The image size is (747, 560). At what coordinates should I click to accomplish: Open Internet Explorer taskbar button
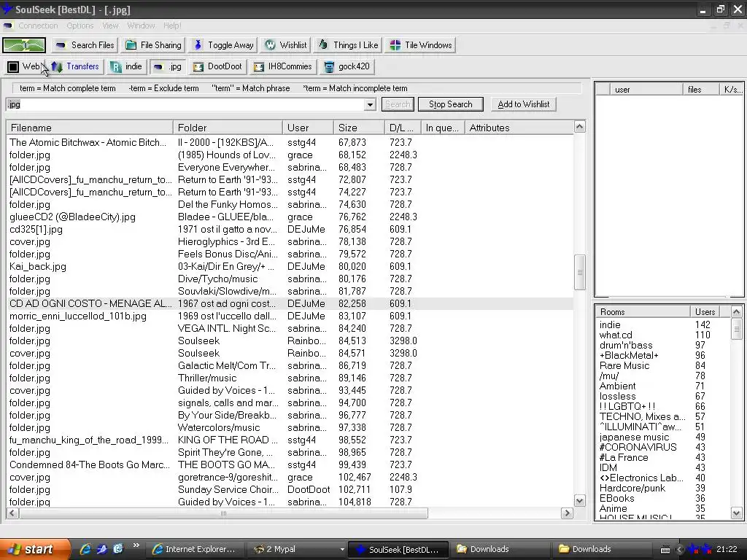pyautogui.click(x=195, y=549)
